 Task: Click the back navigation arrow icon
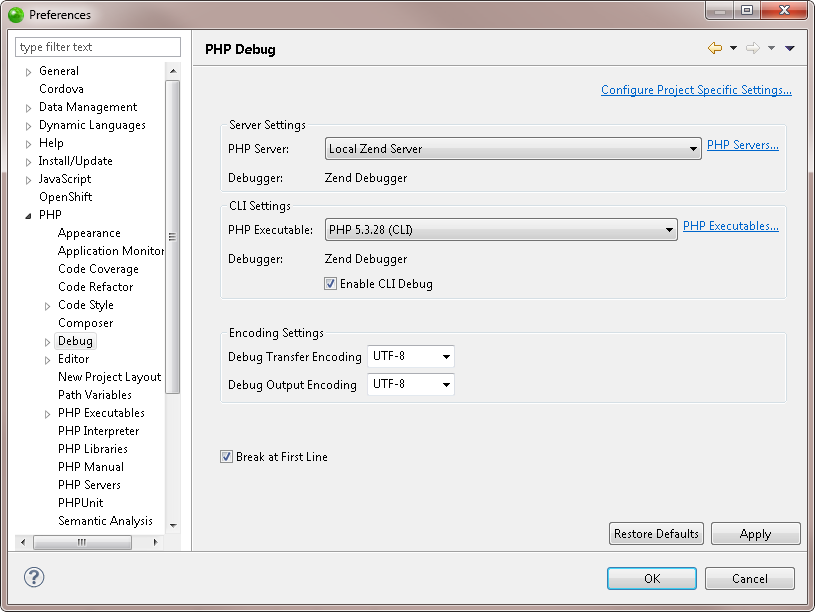click(x=715, y=48)
